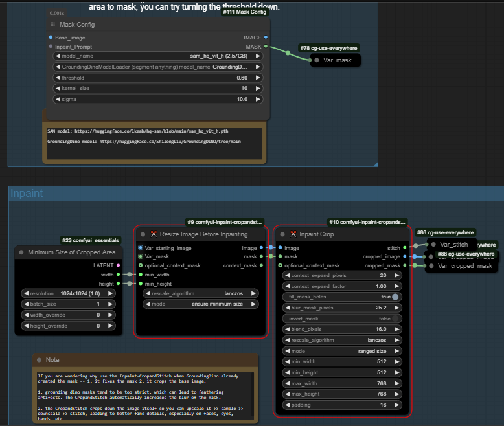The height and width of the screenshot is (426, 504).
Task: Increase height_override with right arrow
Action: point(111,326)
